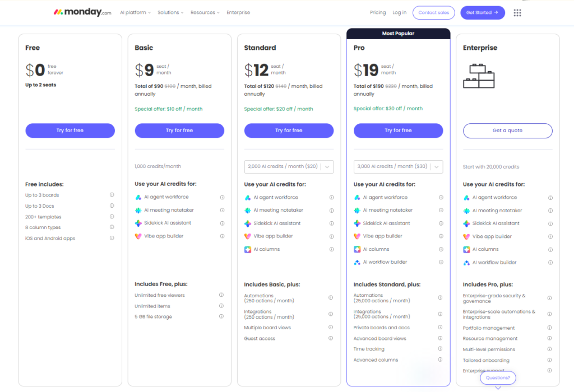Click info icon for Unlimited free viewers

pyautogui.click(x=221, y=295)
